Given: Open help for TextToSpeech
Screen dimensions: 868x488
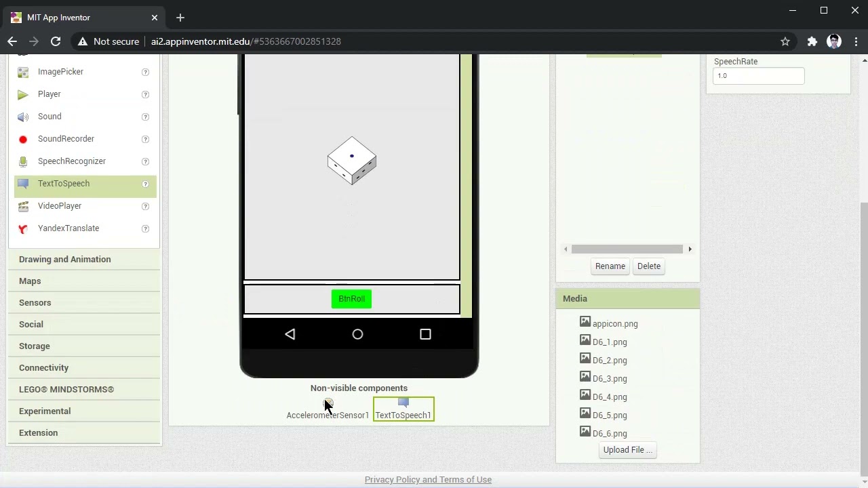Looking at the screenshot, I should click(145, 184).
